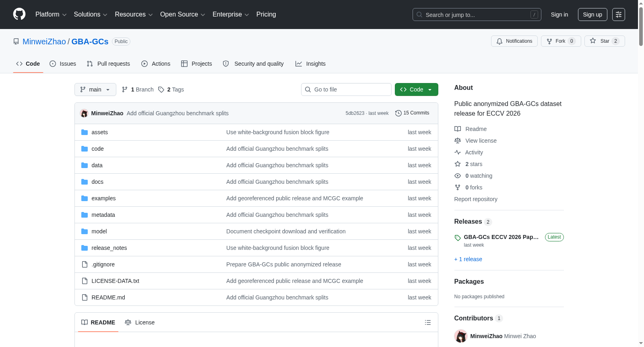Screen dimensions: 644x347
Task: Open the 15 Commits history
Action: pyautogui.click(x=412, y=113)
